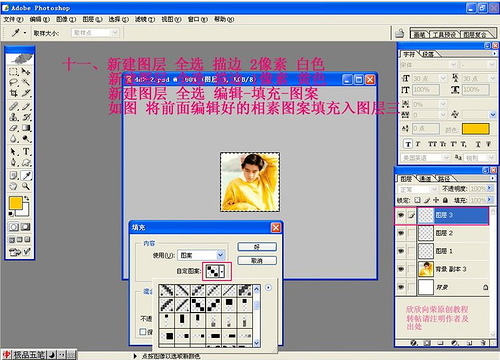Open the sample size dropdown
500x360 pixels.
95,33
